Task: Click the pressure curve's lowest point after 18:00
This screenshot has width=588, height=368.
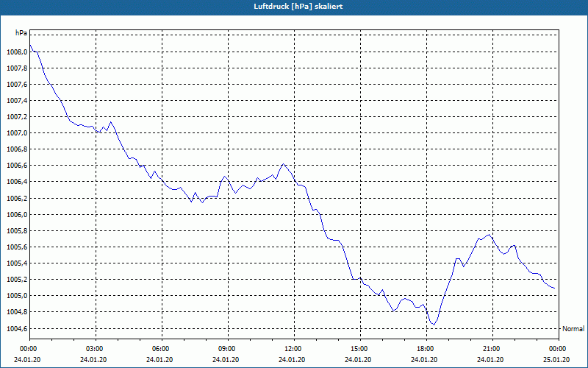Action: point(434,325)
